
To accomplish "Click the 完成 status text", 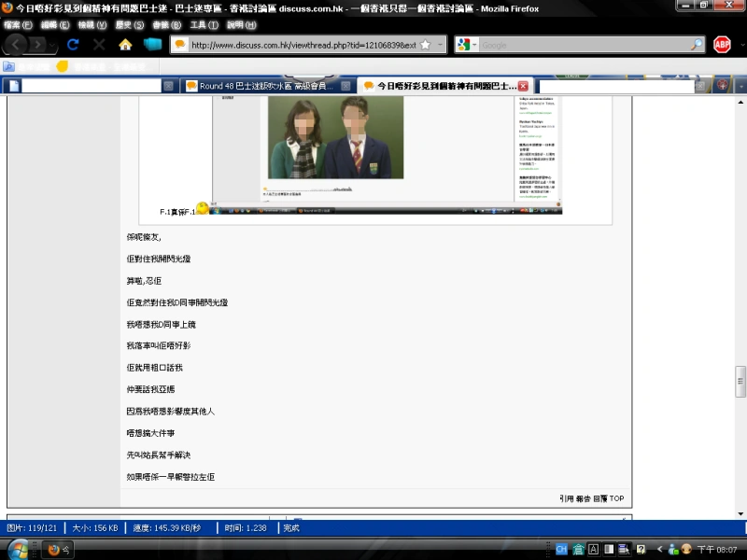I will click(291, 527).
